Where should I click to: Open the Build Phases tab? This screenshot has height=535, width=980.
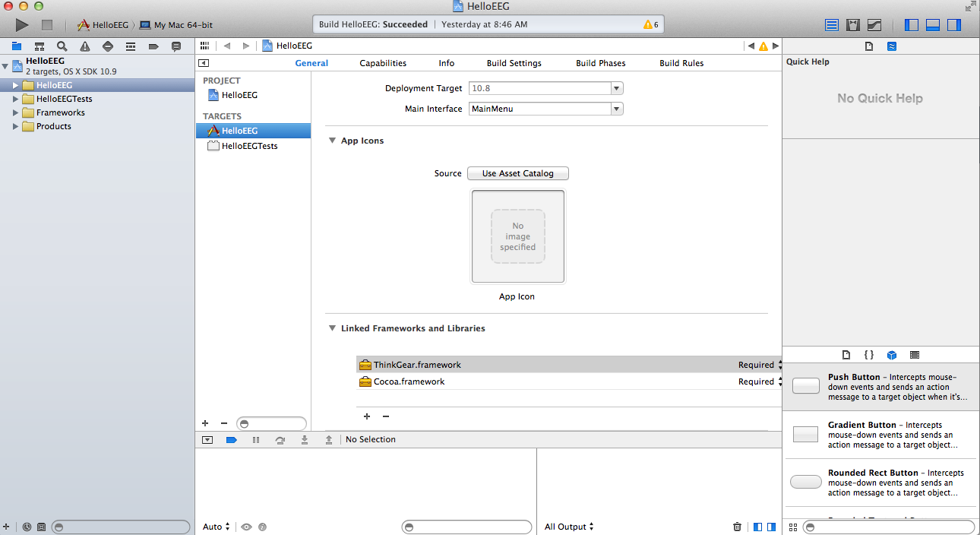601,63
